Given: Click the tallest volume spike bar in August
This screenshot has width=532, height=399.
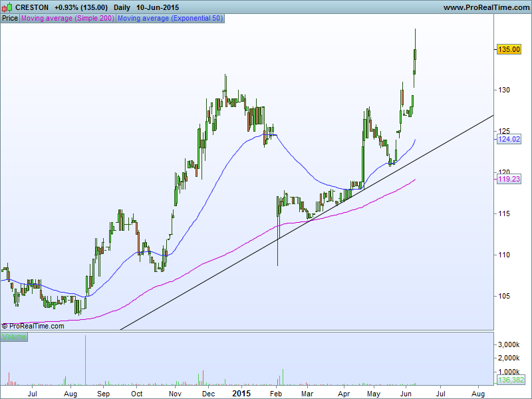Looking at the screenshot, I should tap(85, 359).
